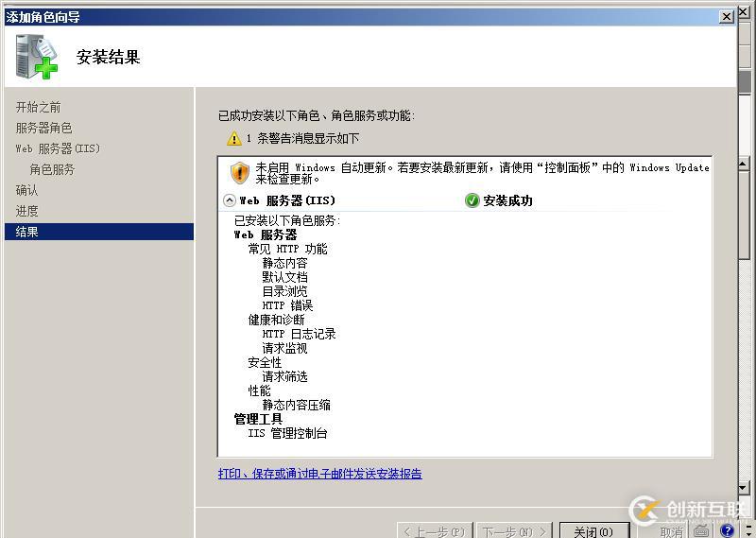The width and height of the screenshot is (756, 538).
Task: Click the 取消 cancel button
Action: [671, 531]
